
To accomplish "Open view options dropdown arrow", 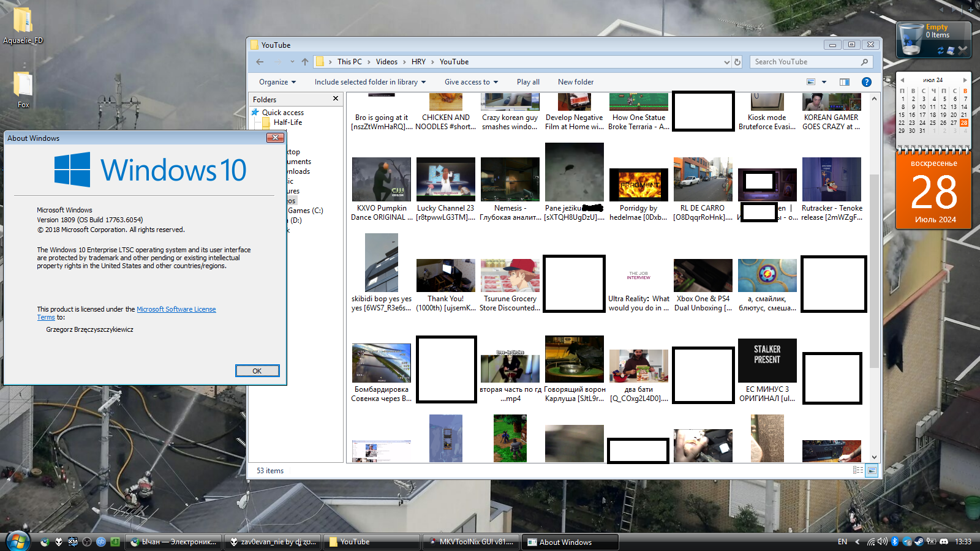I will [x=824, y=82].
